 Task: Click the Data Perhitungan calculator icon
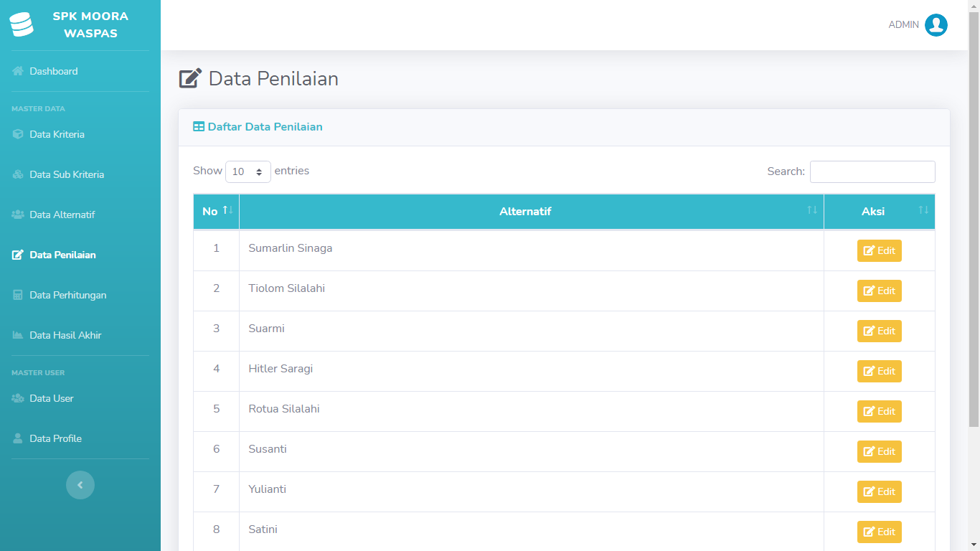[x=18, y=295]
